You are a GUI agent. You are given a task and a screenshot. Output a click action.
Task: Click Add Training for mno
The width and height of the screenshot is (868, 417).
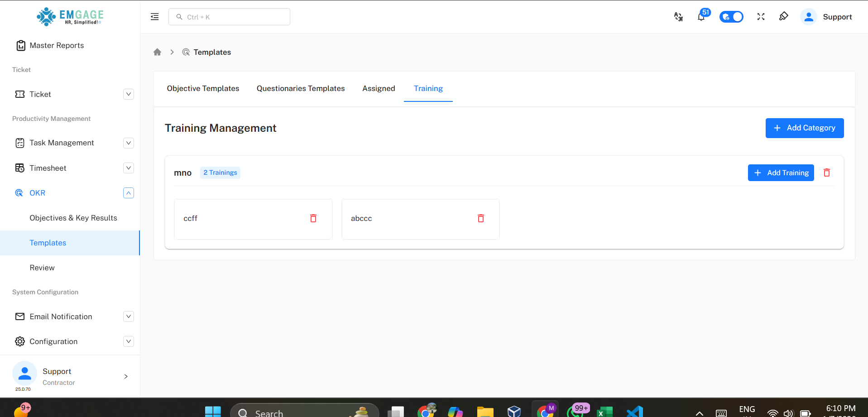(781, 173)
